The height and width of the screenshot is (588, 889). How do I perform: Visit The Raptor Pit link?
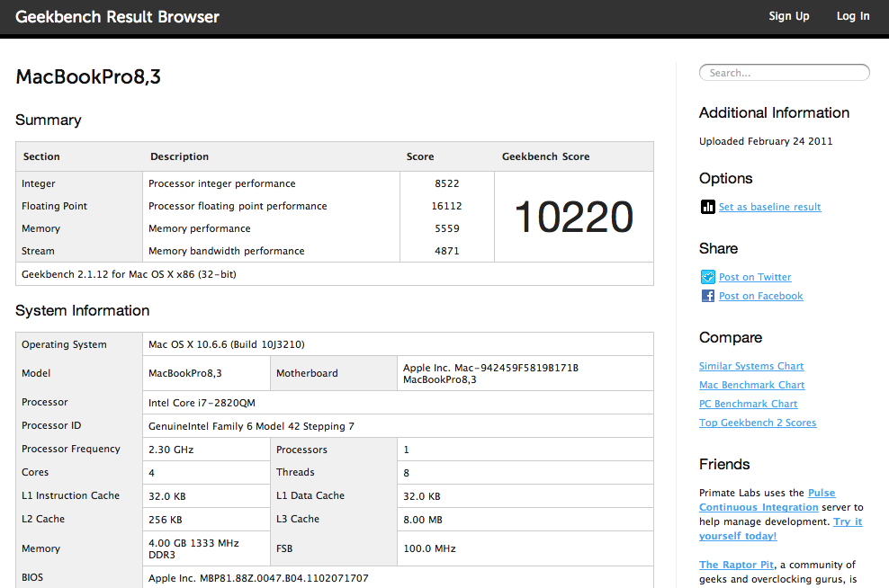tap(736, 565)
